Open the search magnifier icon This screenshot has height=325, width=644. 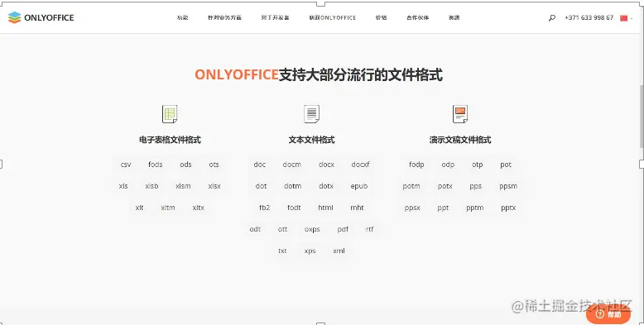(551, 17)
